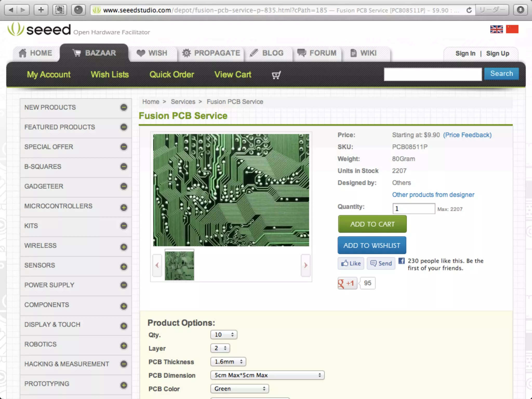
Task: Collapse the NEW PRODUCTS category minus toggle
Action: click(124, 107)
